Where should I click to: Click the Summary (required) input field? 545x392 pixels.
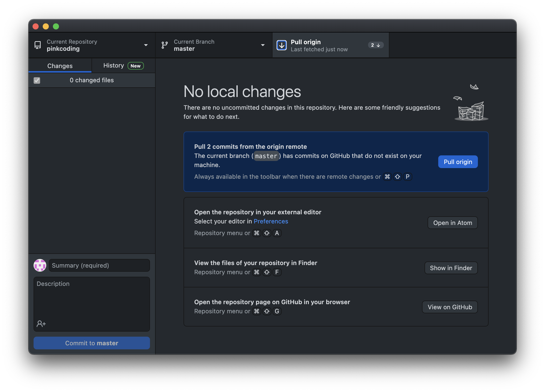pyautogui.click(x=99, y=265)
